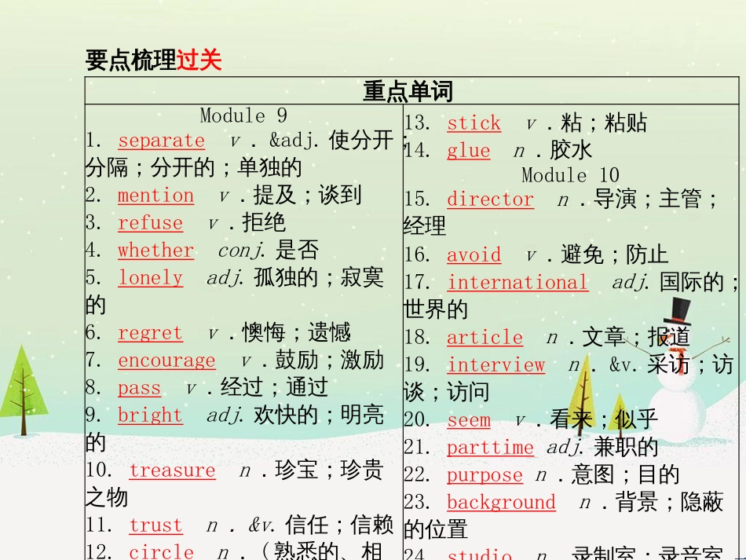The width and height of the screenshot is (746, 560).
Task: Click the underlined word encourage
Action: coord(166,361)
